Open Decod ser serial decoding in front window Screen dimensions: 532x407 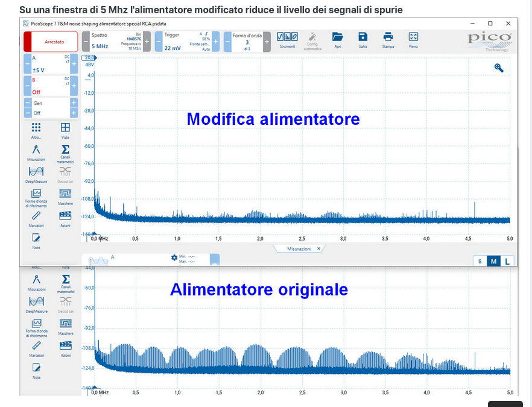(65, 175)
